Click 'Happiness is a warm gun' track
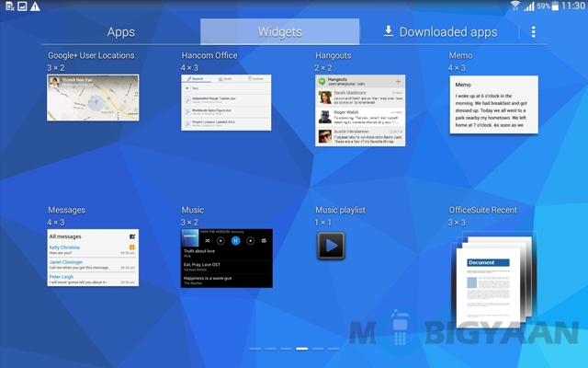Viewport: 588px width, 368px height. click(x=227, y=281)
